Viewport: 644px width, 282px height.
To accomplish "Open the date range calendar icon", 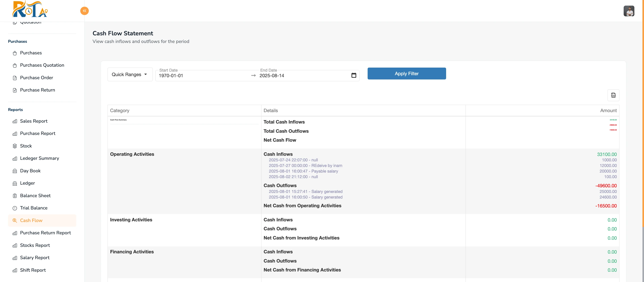I will [x=354, y=75].
